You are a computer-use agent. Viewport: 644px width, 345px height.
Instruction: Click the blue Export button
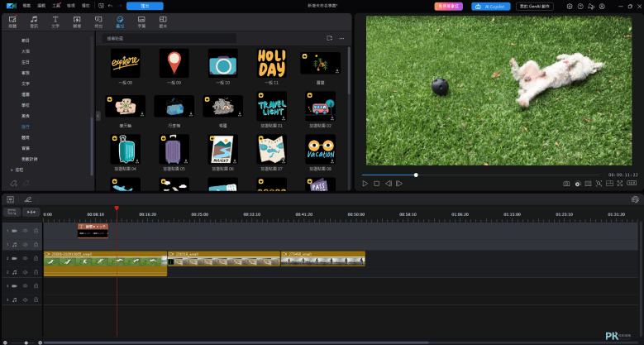click(x=145, y=6)
